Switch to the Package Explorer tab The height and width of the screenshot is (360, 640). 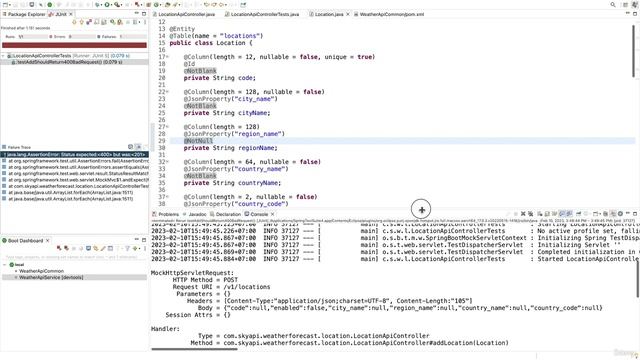point(24,14)
